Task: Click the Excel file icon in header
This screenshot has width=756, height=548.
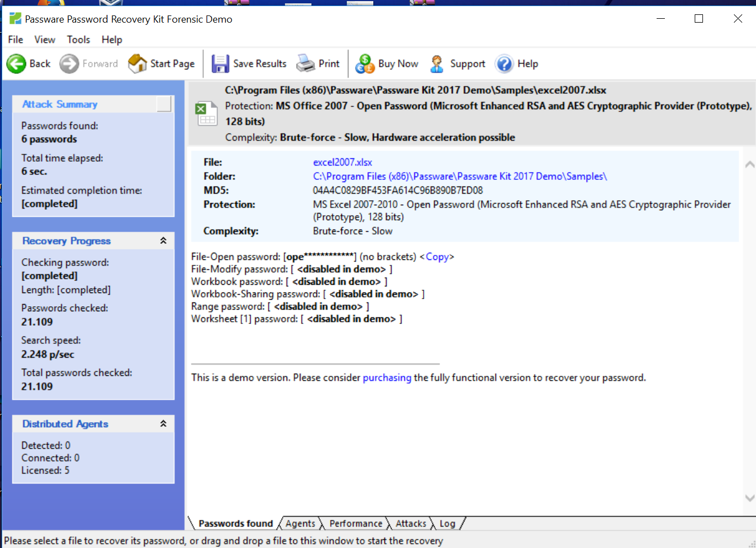Action: pyautogui.click(x=207, y=114)
